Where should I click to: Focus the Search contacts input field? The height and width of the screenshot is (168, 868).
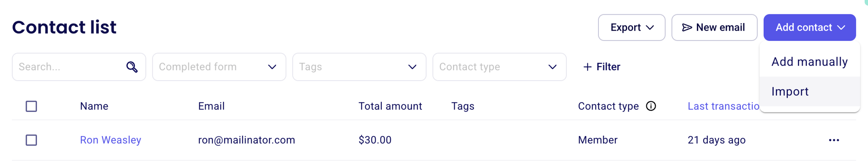[x=69, y=67]
